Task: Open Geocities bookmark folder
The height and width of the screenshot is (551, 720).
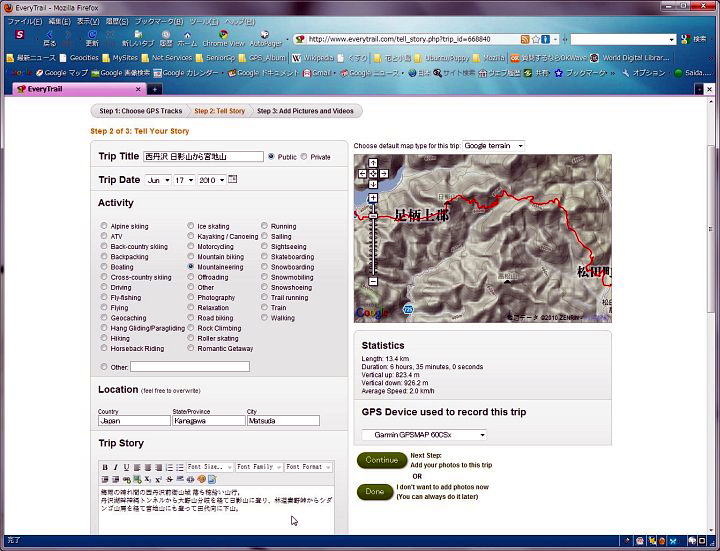Action: [x=79, y=58]
